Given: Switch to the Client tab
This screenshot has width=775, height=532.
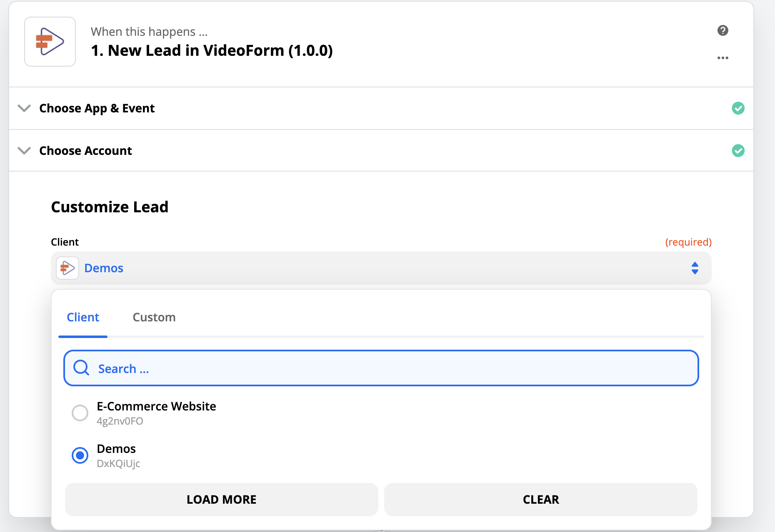Looking at the screenshot, I should tap(83, 317).
